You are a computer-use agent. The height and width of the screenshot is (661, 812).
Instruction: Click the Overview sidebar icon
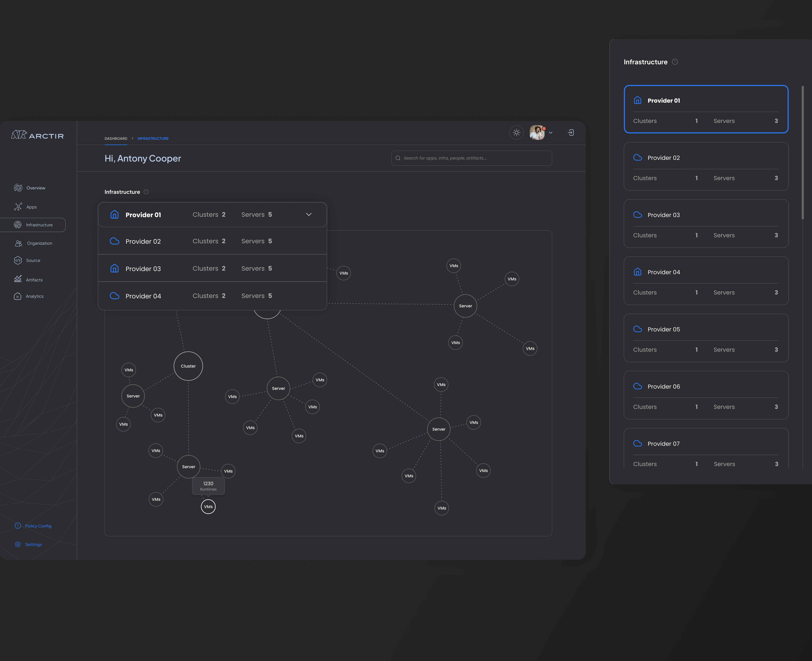point(18,188)
